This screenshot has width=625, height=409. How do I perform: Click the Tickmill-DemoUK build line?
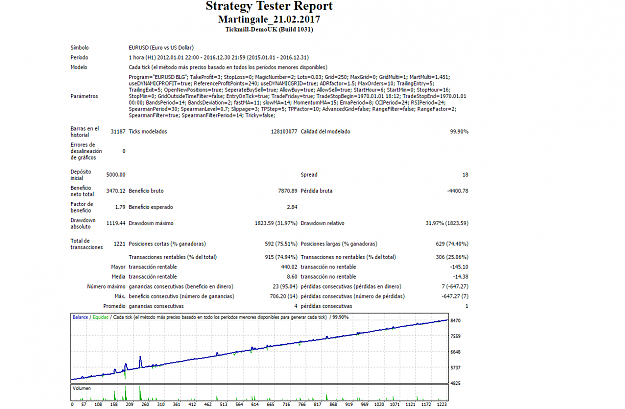tap(269, 29)
